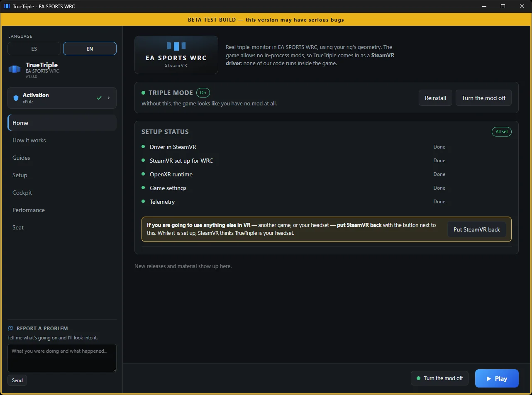This screenshot has height=395, width=532.
Task: Open the Home section
Action: [62, 123]
